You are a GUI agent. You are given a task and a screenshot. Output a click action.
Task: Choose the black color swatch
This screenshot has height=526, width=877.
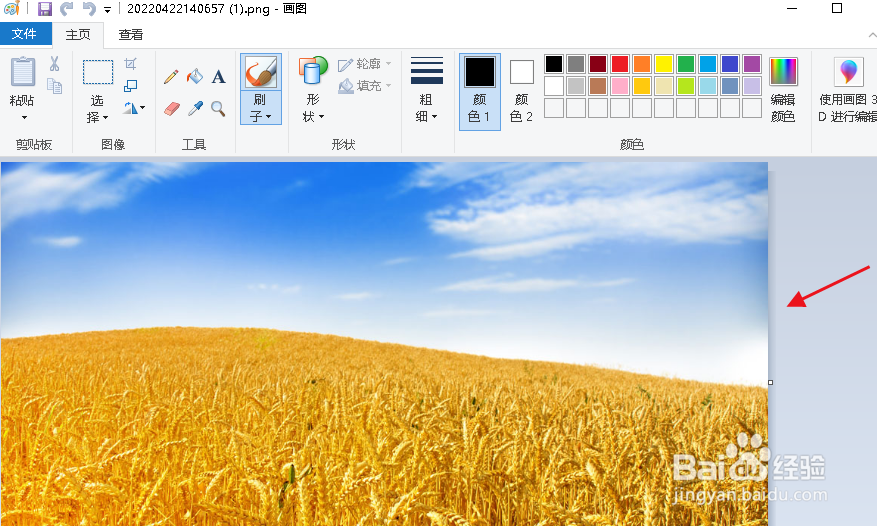click(554, 64)
